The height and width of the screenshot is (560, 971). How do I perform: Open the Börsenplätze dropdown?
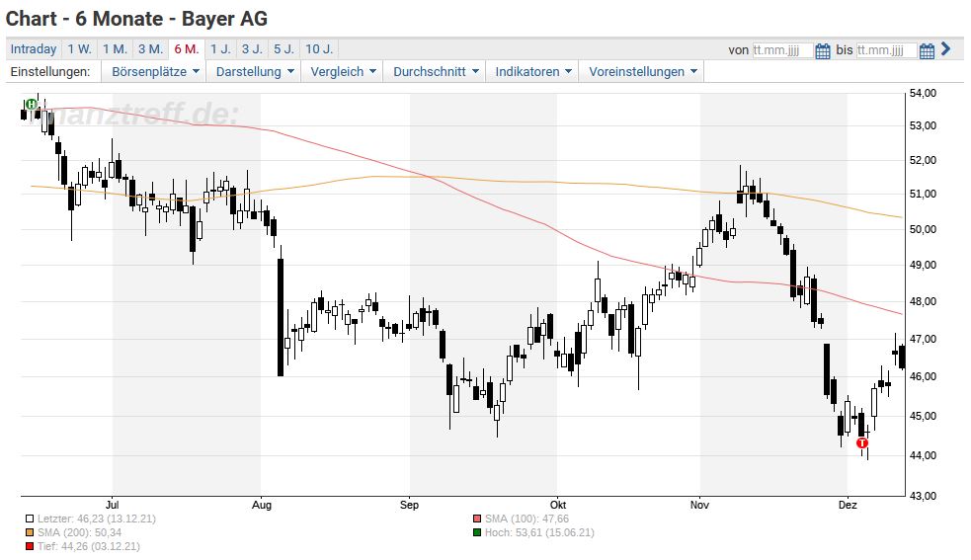tap(155, 72)
